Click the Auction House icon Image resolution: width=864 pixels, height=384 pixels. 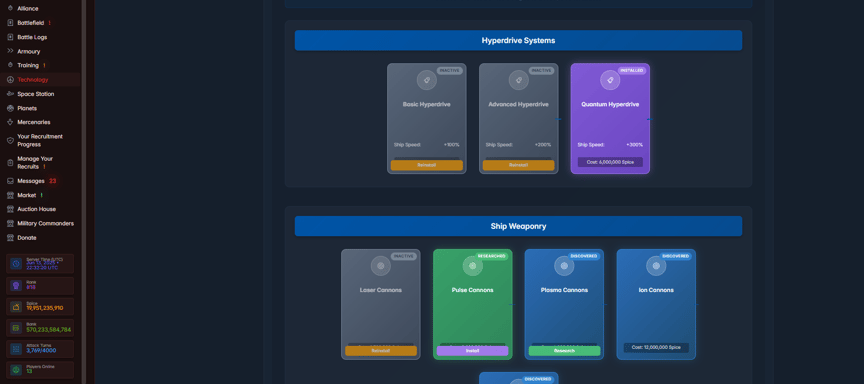click(x=10, y=209)
